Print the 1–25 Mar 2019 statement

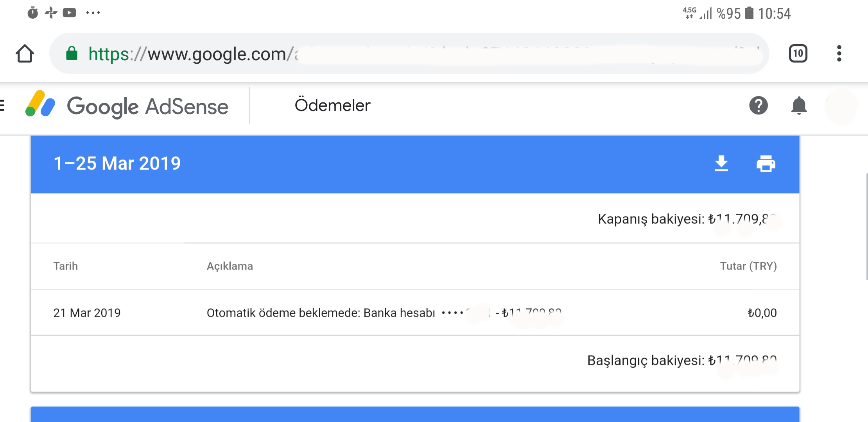tap(766, 163)
